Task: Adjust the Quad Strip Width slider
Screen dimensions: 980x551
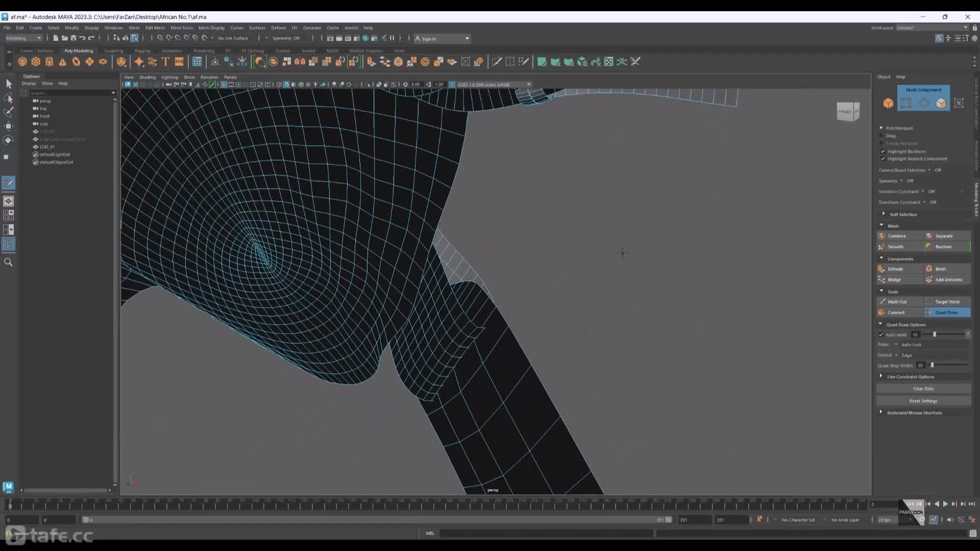Action: pos(933,365)
